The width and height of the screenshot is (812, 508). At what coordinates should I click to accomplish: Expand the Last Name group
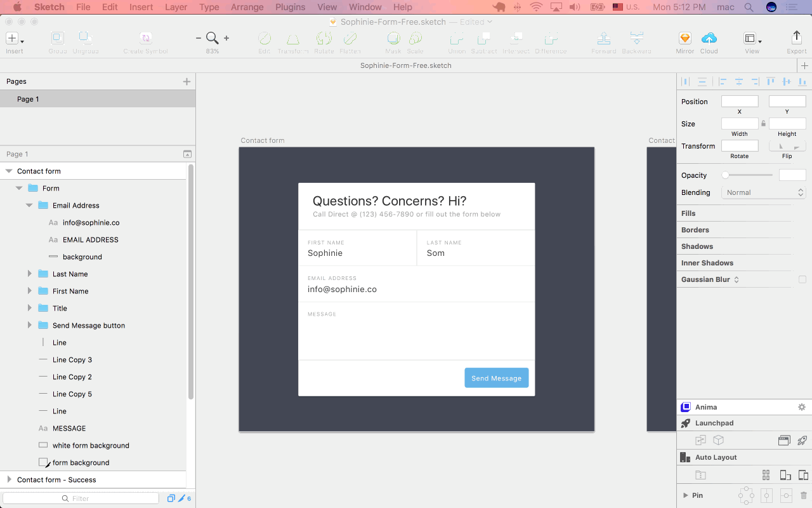pyautogui.click(x=29, y=274)
